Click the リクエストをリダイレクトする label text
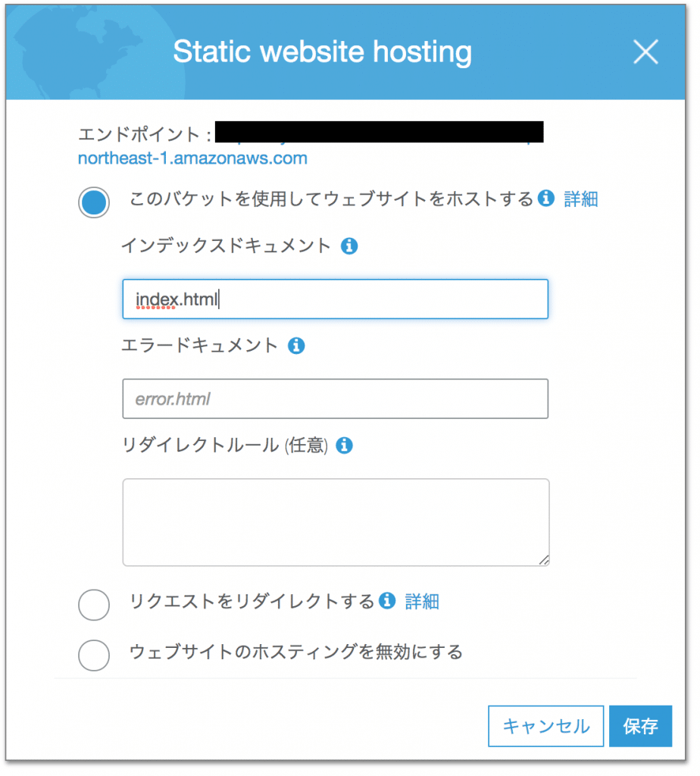The width and height of the screenshot is (700, 776). tap(252, 601)
